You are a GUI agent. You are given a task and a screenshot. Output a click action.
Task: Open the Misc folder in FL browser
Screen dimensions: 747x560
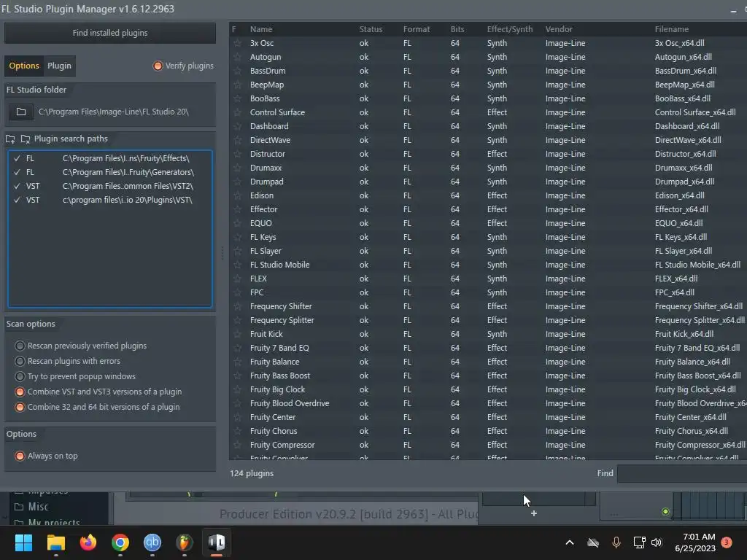pyautogui.click(x=32, y=507)
